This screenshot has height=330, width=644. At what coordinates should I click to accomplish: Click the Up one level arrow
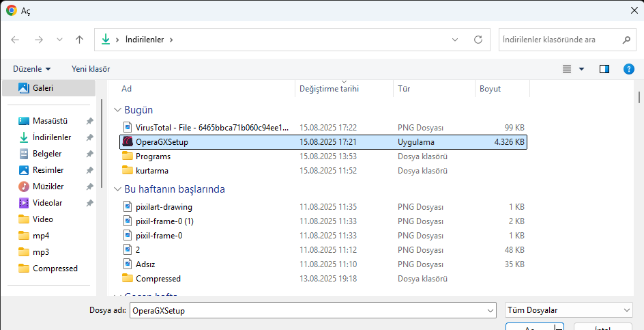click(79, 40)
